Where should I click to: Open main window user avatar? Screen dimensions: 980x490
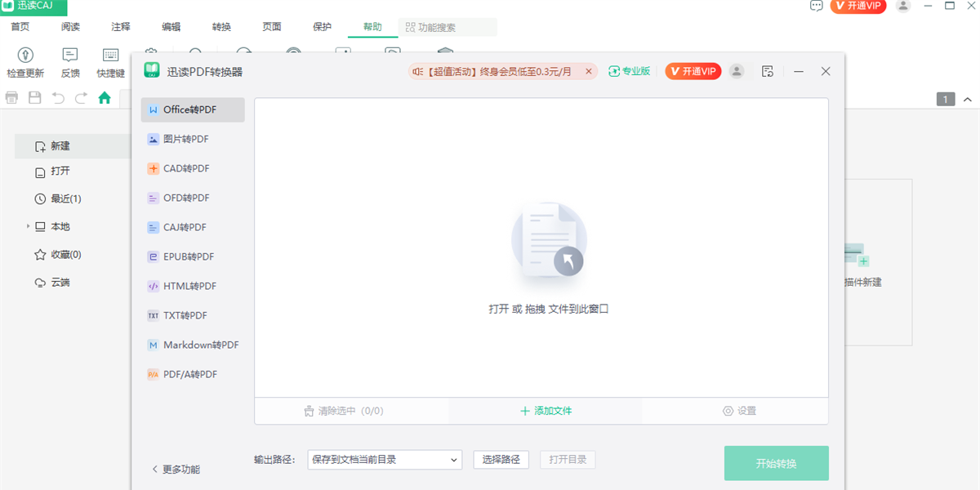902,6
